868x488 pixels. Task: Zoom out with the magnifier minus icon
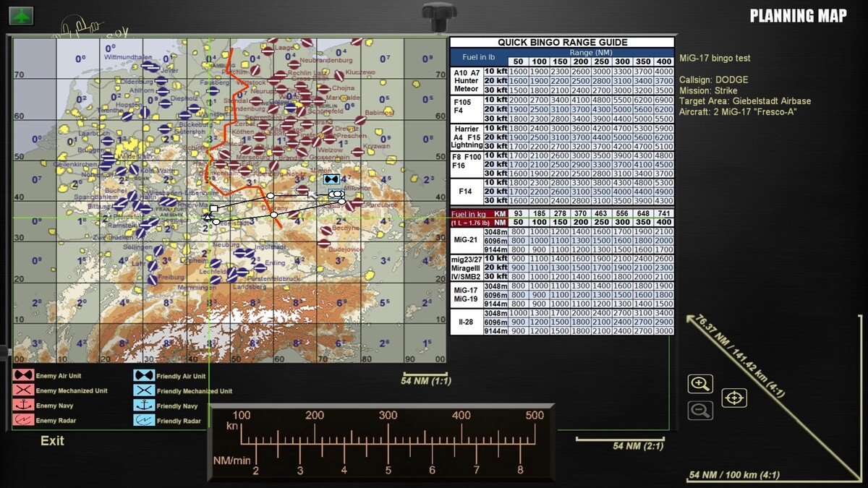[x=700, y=411]
